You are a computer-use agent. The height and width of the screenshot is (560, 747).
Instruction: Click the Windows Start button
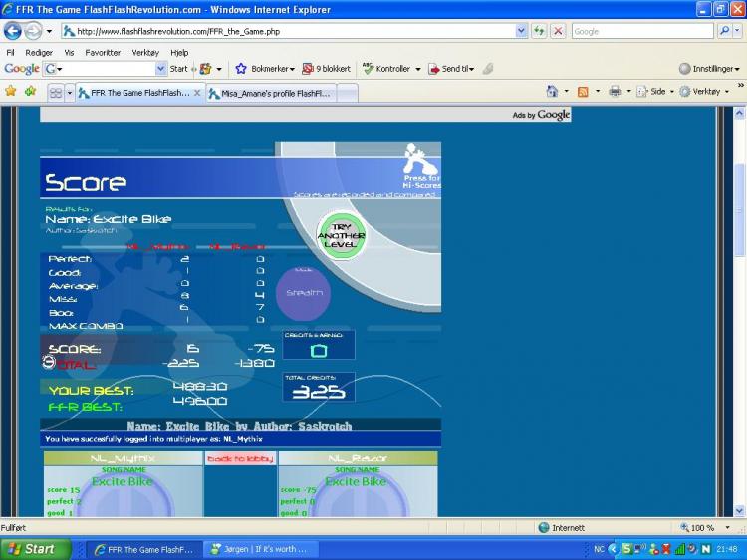pyautogui.click(x=30, y=549)
